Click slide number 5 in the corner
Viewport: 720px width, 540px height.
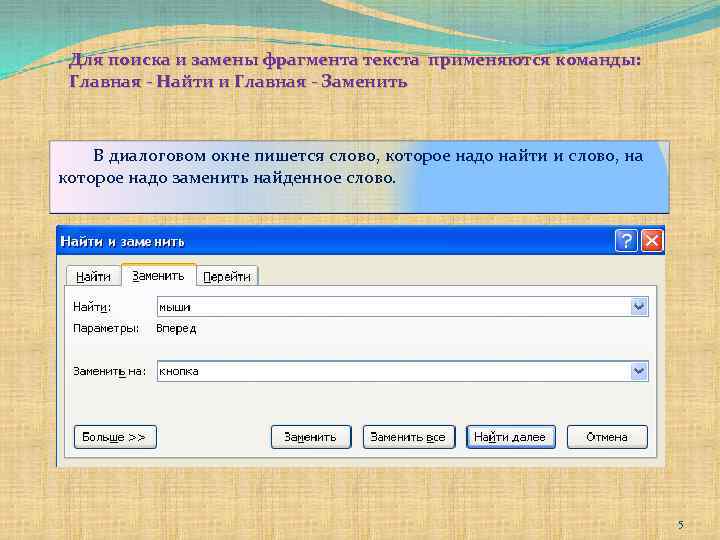pyautogui.click(x=681, y=524)
